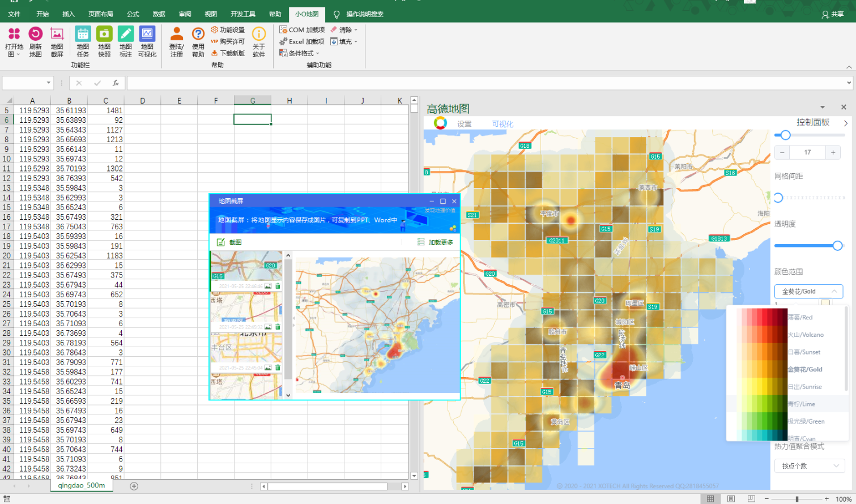The height and width of the screenshot is (504, 856).
Task: Switch to 公式 ribbon tab
Action: click(x=133, y=14)
